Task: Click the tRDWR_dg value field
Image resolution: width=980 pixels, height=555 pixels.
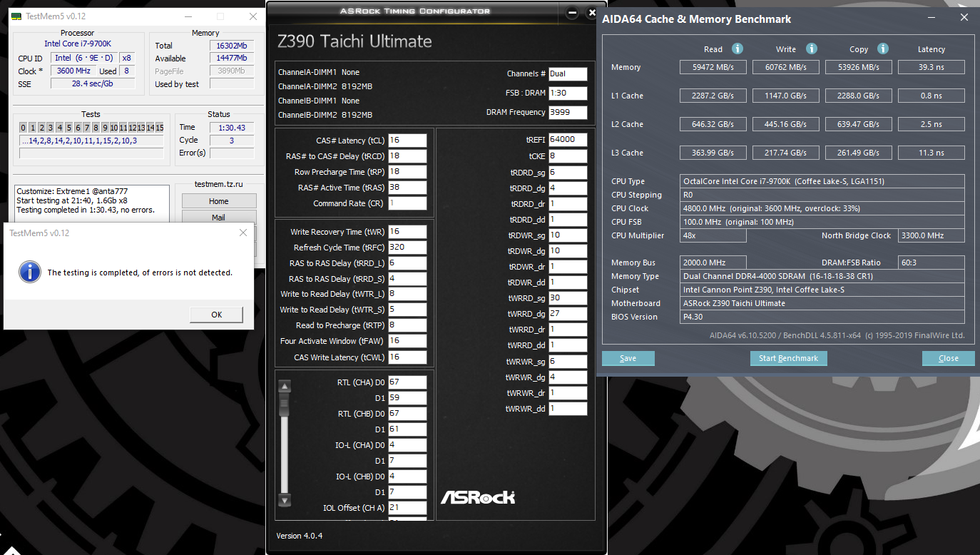Action: click(568, 251)
